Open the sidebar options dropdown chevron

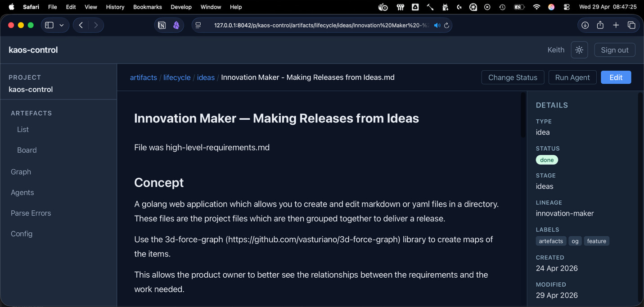tap(62, 25)
